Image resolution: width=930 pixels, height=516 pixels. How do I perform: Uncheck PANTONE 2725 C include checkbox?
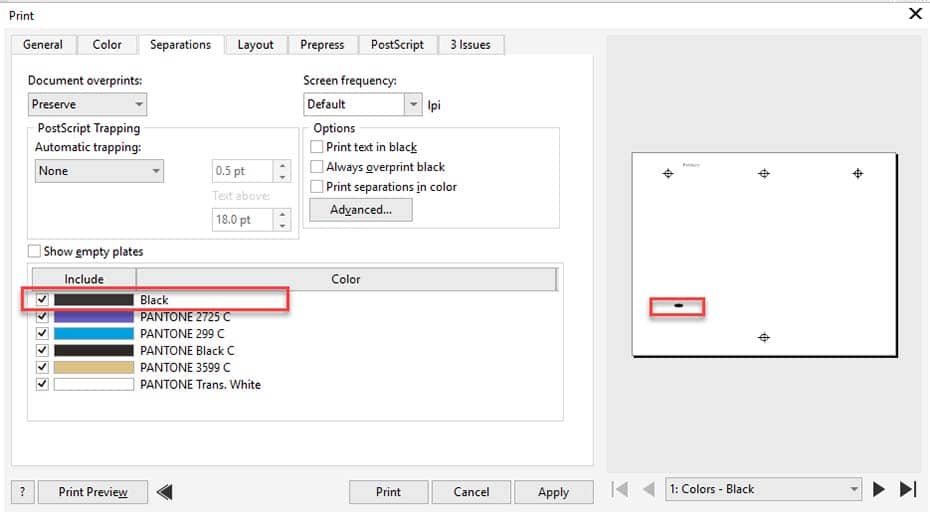tap(42, 316)
